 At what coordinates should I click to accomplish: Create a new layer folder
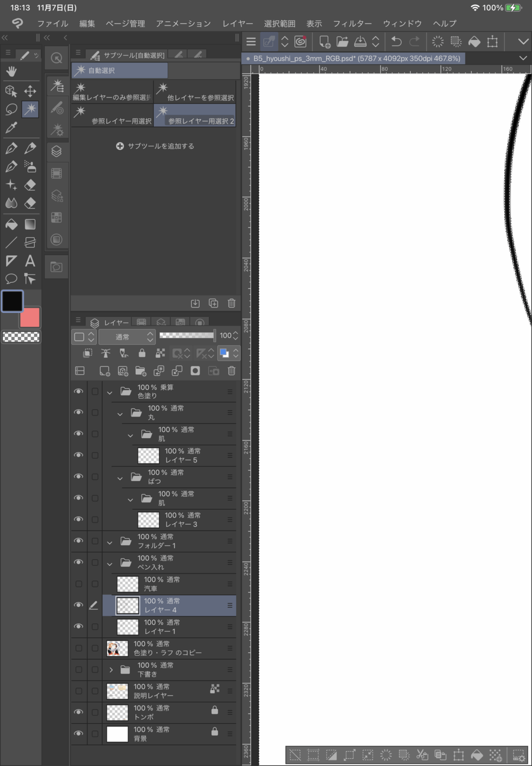coord(141,371)
